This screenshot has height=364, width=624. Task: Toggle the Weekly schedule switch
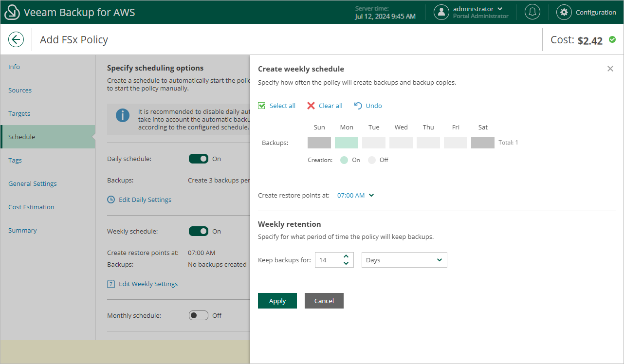(x=199, y=231)
